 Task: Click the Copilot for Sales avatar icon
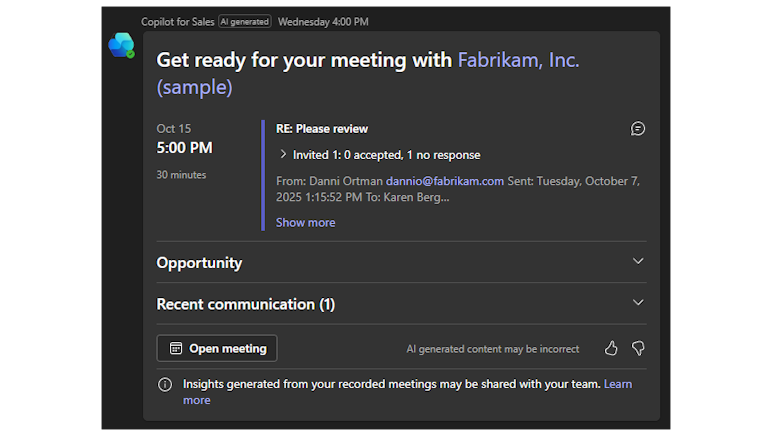coord(122,45)
